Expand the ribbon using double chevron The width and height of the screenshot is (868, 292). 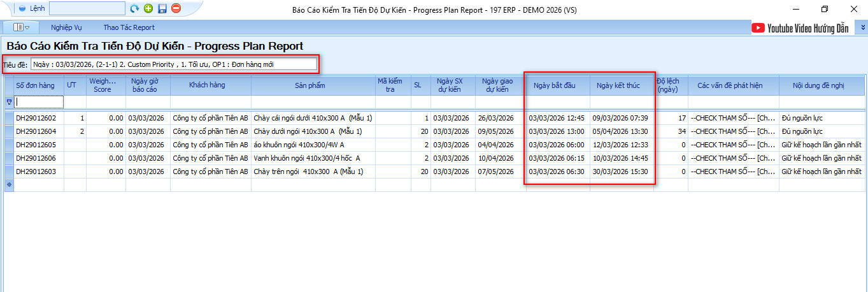(863, 27)
